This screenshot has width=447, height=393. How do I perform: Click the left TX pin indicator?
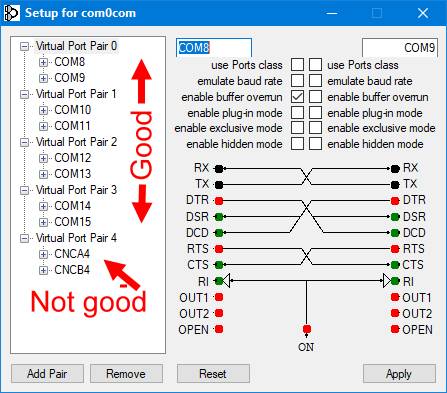(219, 184)
